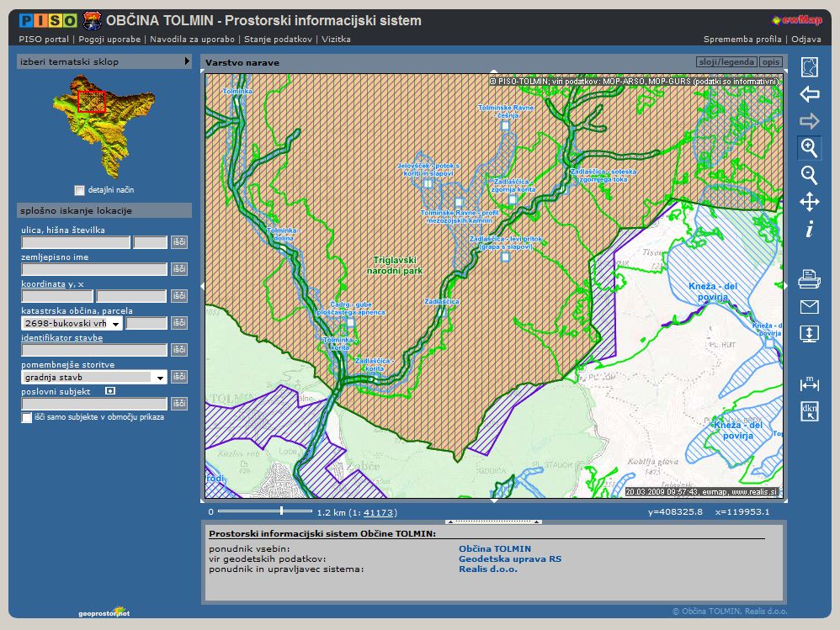Image resolution: width=840 pixels, height=630 pixels.
Task: Open 'Navodila za uporabo' in top menu
Action: click(194, 39)
